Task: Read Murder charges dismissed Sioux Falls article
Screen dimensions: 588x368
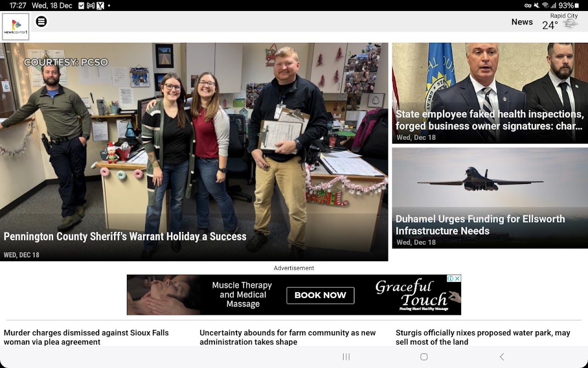Action: pyautogui.click(x=86, y=337)
